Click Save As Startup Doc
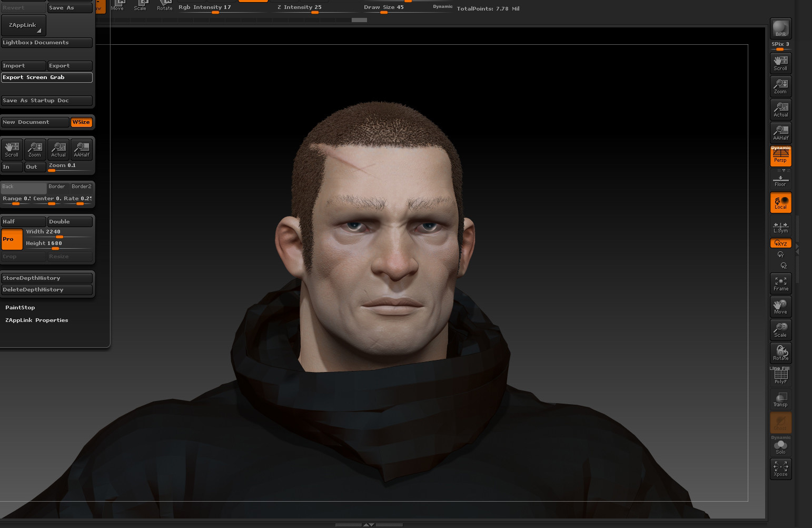Image resolution: width=812 pixels, height=528 pixels. (47, 100)
